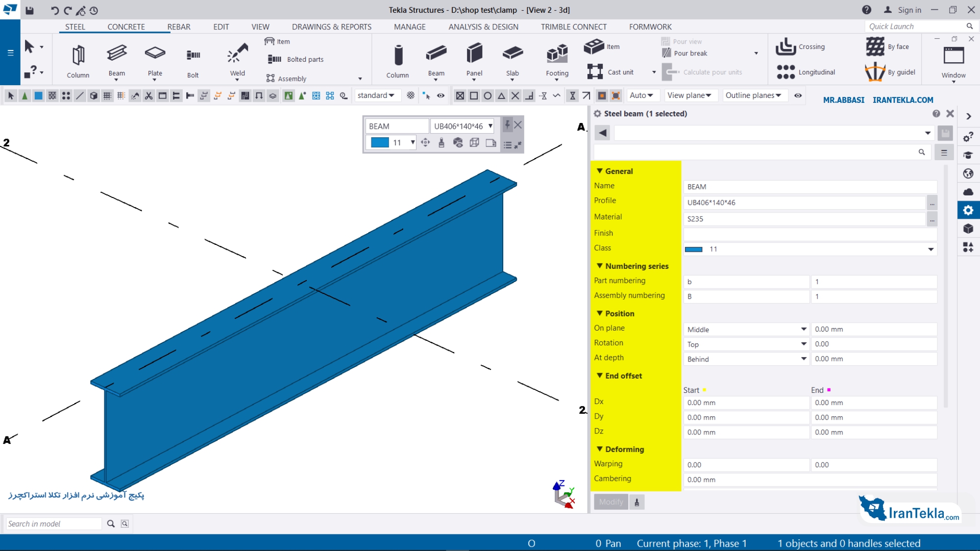This screenshot has height=551, width=980.
Task: Open the CONCRETE ribbon tab
Action: click(x=126, y=27)
